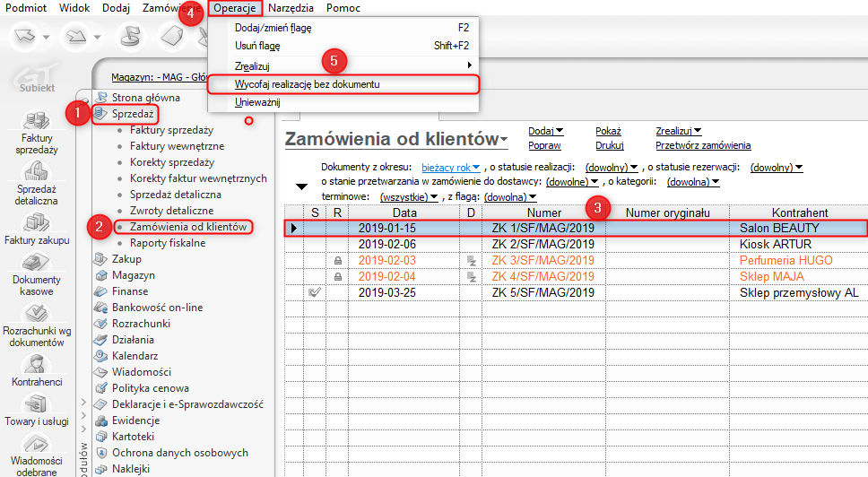Sort by the Numer oryginału column header

(x=668, y=212)
